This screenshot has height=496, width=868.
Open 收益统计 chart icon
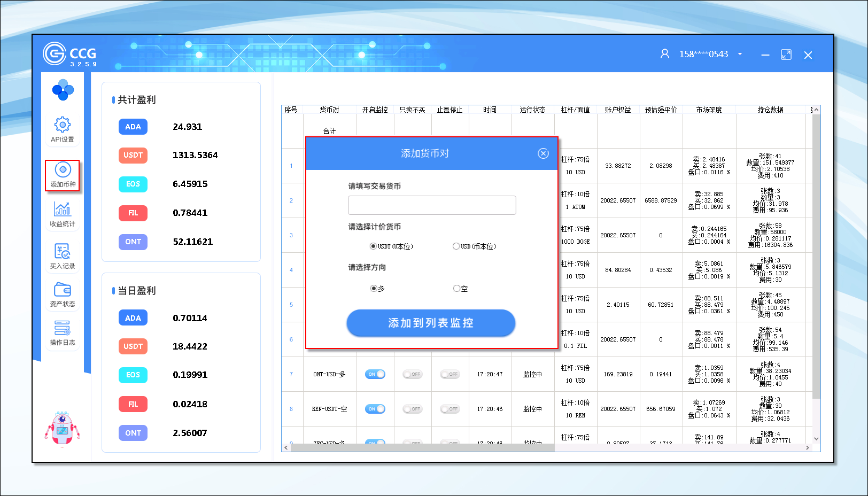tap(63, 209)
